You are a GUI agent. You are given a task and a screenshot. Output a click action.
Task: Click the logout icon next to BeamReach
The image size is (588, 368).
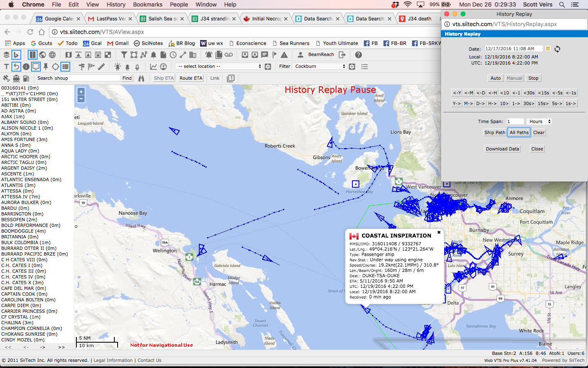tap(342, 55)
